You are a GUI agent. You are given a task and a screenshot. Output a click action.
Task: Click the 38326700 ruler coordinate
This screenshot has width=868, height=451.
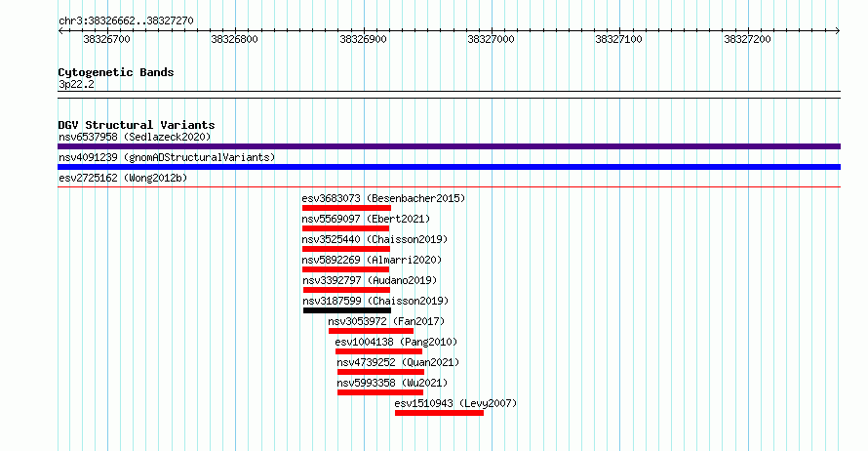[107, 39]
